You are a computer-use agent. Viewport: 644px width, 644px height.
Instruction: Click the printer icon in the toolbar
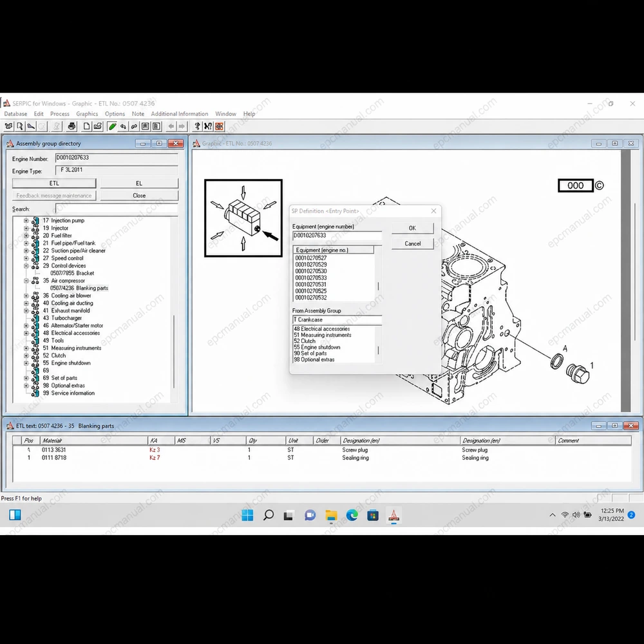pyautogui.click(x=72, y=126)
